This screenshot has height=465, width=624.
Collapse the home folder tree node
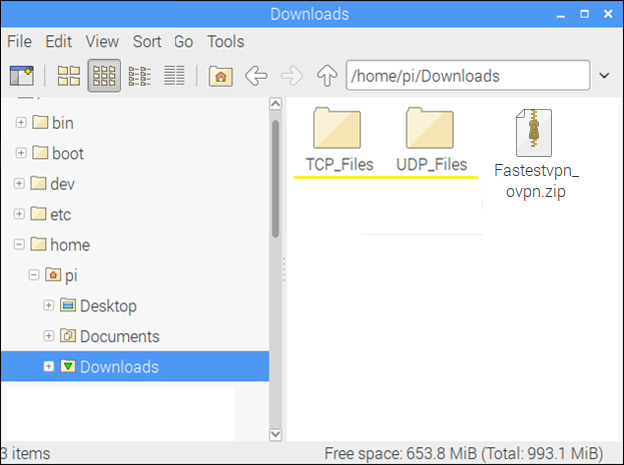[x=19, y=244]
